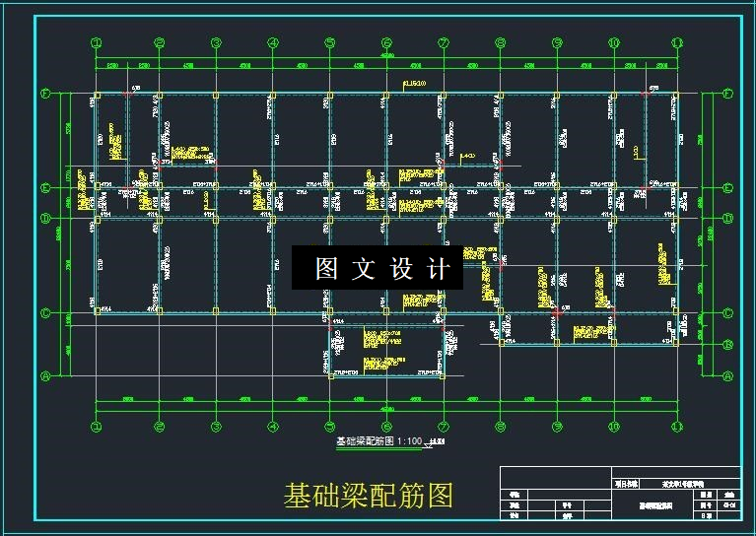Select axis bubble 7 in the top row
The width and height of the screenshot is (756, 536).
444,43
